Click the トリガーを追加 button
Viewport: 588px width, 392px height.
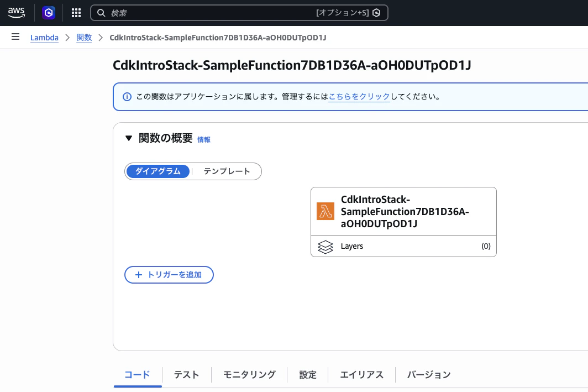pyautogui.click(x=169, y=275)
